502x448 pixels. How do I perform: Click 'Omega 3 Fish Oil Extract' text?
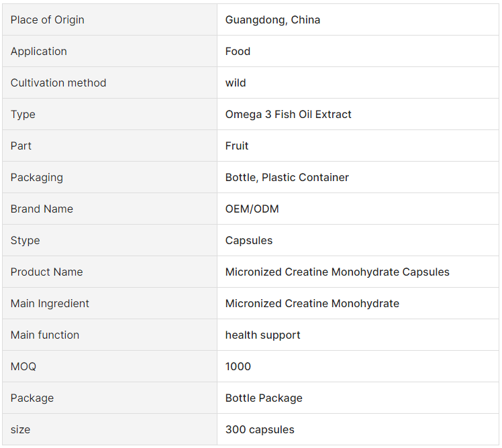click(x=288, y=114)
